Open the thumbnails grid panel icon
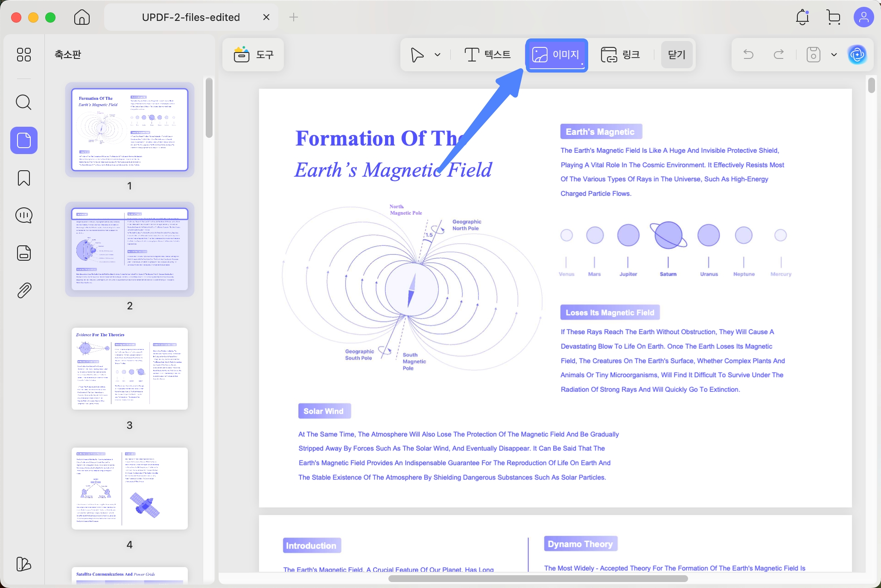Viewport: 881px width, 588px height. [24, 55]
